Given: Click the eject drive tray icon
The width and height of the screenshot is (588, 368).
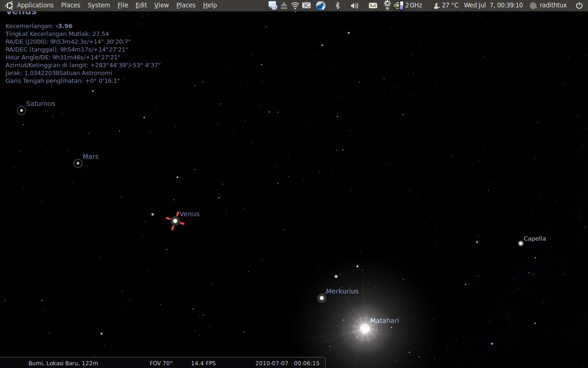Looking at the screenshot, I should pyautogui.click(x=284, y=6).
